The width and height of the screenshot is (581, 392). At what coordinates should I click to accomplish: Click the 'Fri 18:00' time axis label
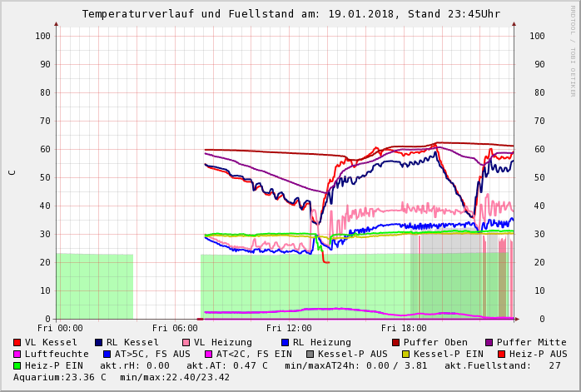coord(404,329)
